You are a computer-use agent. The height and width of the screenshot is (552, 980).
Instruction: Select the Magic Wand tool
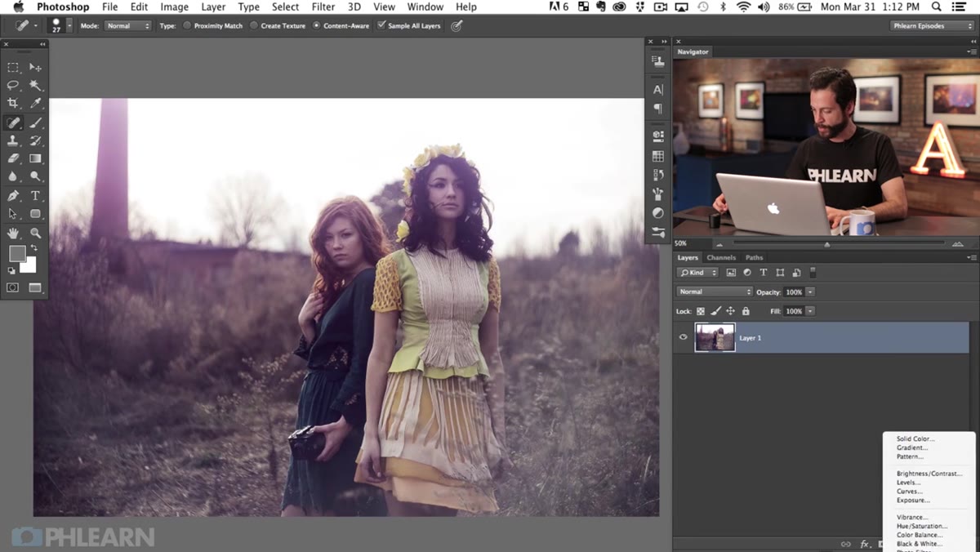pos(35,85)
